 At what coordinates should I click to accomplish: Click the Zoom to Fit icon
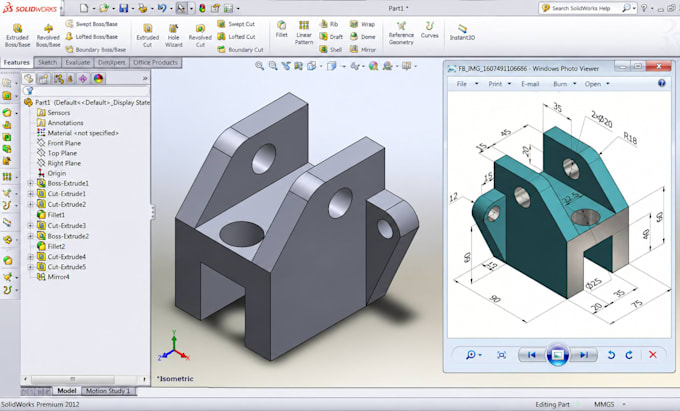(x=259, y=66)
